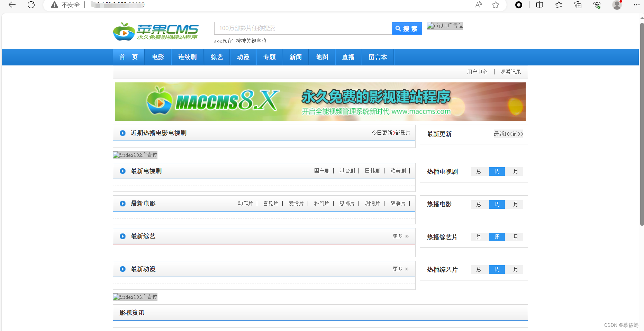The height and width of the screenshot is (331, 644).
Task: Open the 留言本 nav item
Action: [x=378, y=57]
